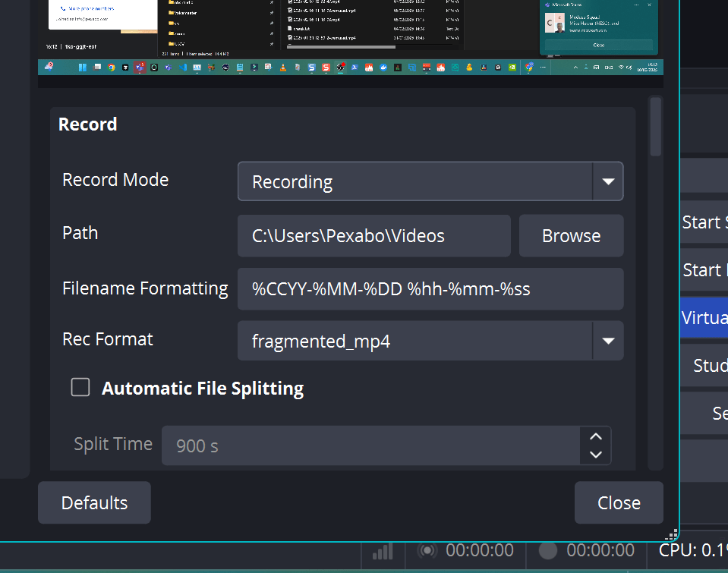Screen dimensions: 728x573
Task: Click Start Streaming button in OBS controls
Action: point(704,222)
